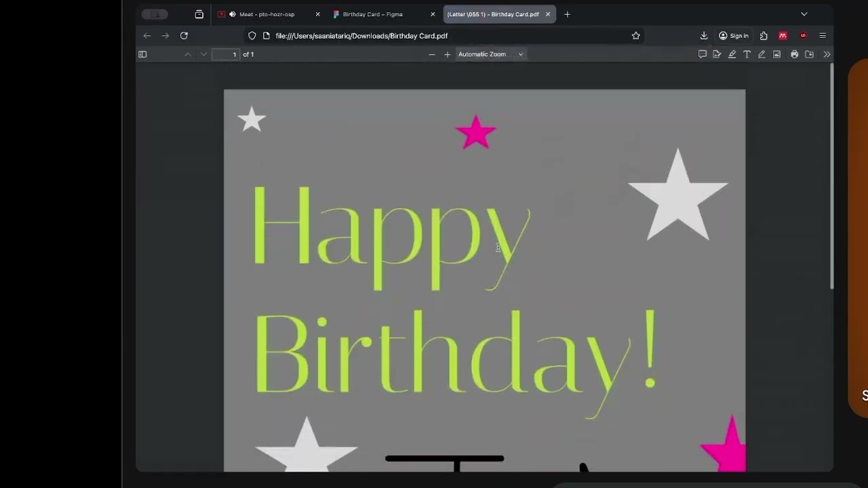Select the highlight tool in PDF toolbar
This screenshot has height=488, width=868.
[x=732, y=54]
